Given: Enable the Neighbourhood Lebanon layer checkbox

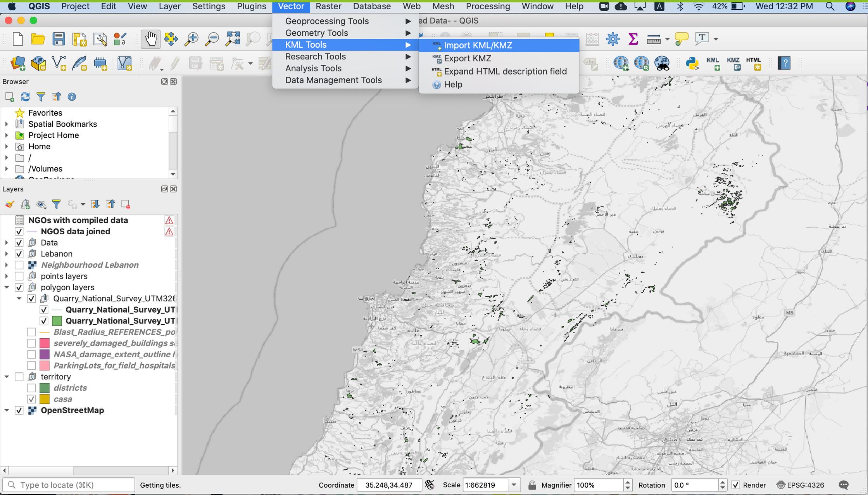Looking at the screenshot, I should (19, 265).
